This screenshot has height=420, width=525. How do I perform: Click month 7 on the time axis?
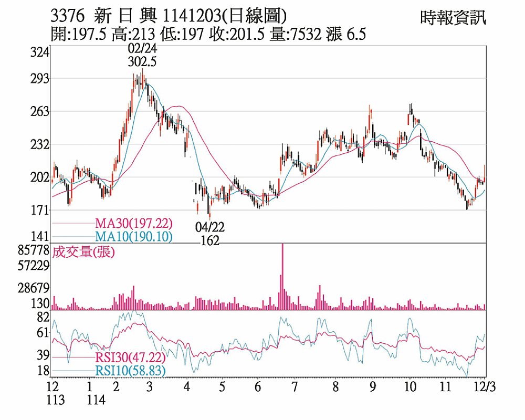[295, 388]
